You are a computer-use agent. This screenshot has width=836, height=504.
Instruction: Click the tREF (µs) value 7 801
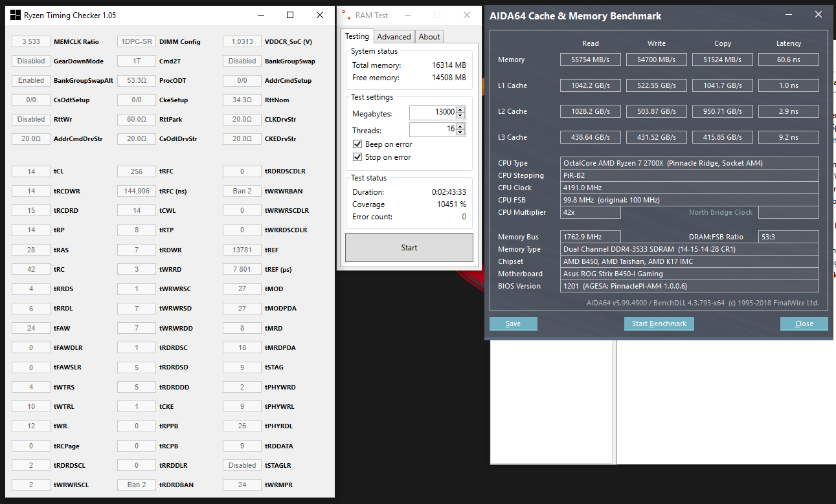pyautogui.click(x=242, y=269)
